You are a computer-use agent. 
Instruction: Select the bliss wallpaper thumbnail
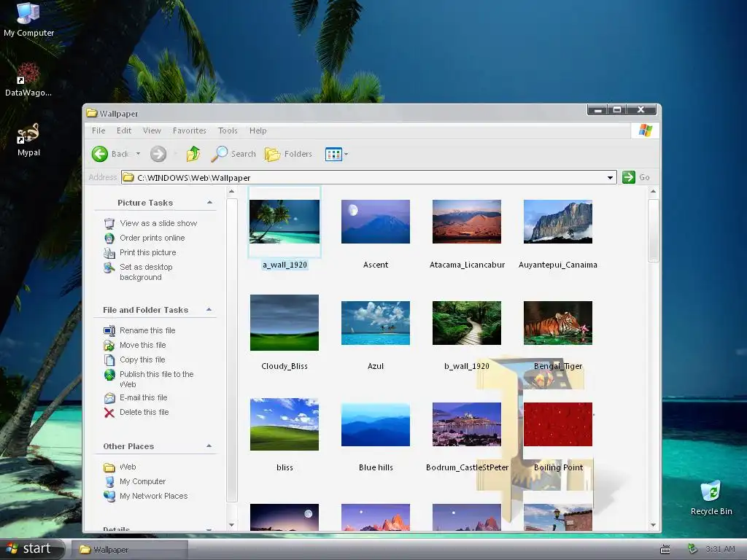pyautogui.click(x=285, y=424)
